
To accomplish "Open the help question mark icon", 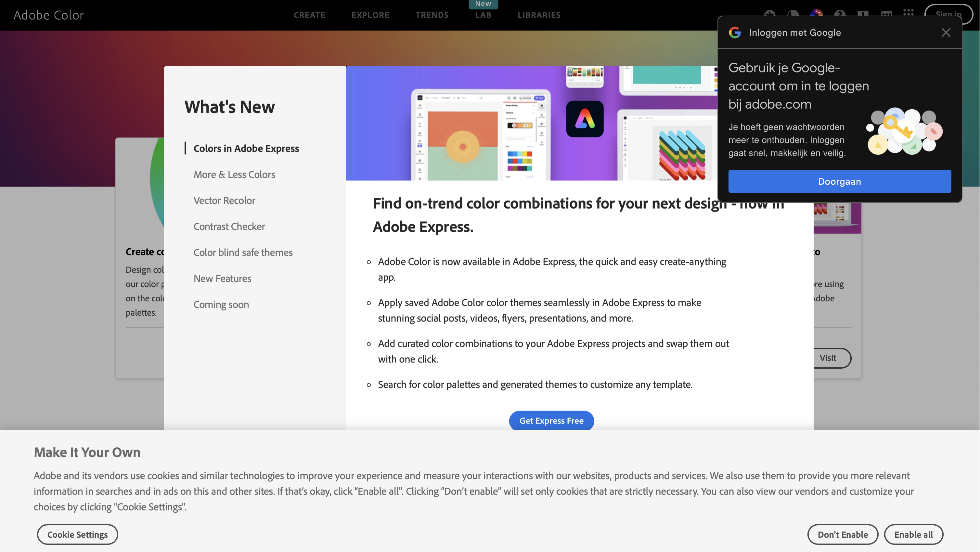I will tap(840, 13).
